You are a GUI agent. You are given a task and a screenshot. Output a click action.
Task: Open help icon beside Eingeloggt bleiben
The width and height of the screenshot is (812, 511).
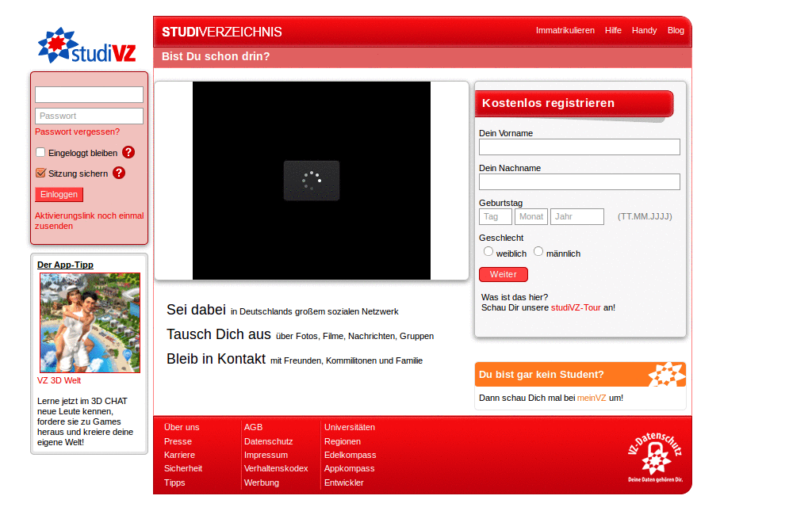(128, 152)
